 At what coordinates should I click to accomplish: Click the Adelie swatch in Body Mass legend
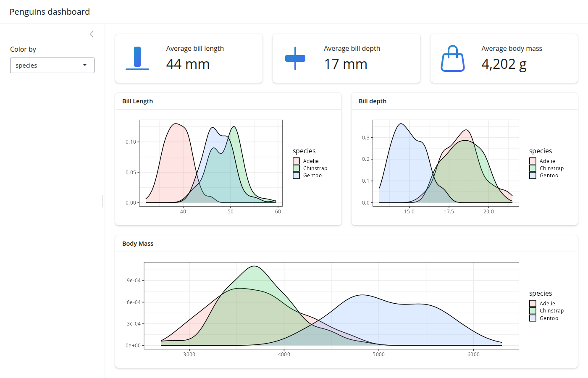(533, 303)
